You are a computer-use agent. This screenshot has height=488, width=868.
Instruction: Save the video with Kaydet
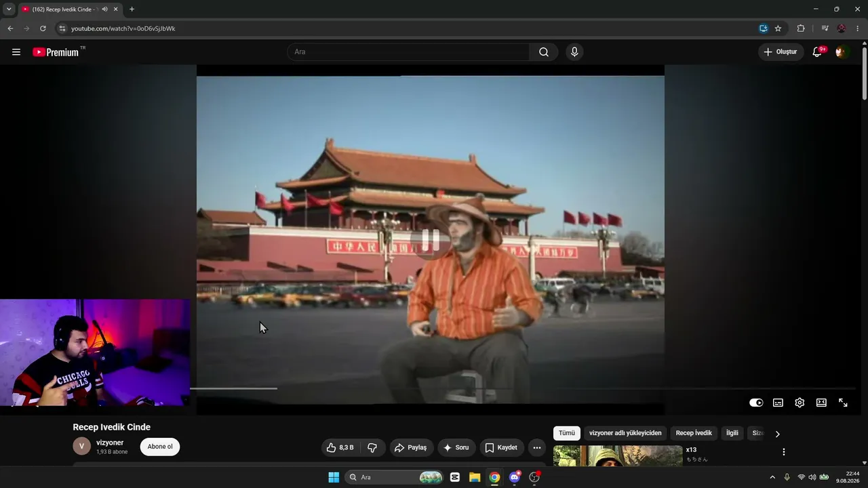[501, 447]
